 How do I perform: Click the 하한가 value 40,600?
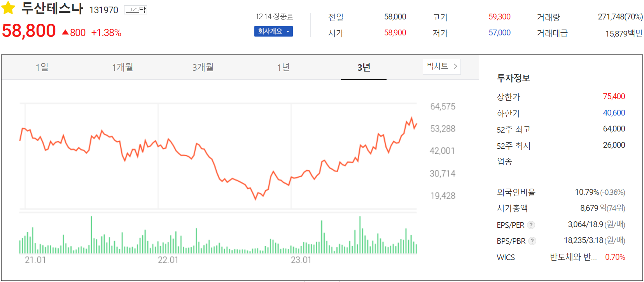(x=614, y=113)
